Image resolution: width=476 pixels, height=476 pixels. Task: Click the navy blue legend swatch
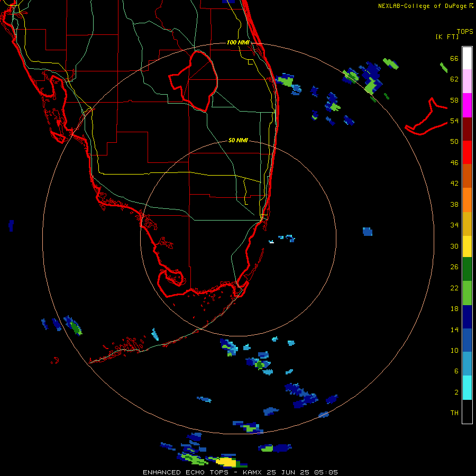tap(467, 317)
